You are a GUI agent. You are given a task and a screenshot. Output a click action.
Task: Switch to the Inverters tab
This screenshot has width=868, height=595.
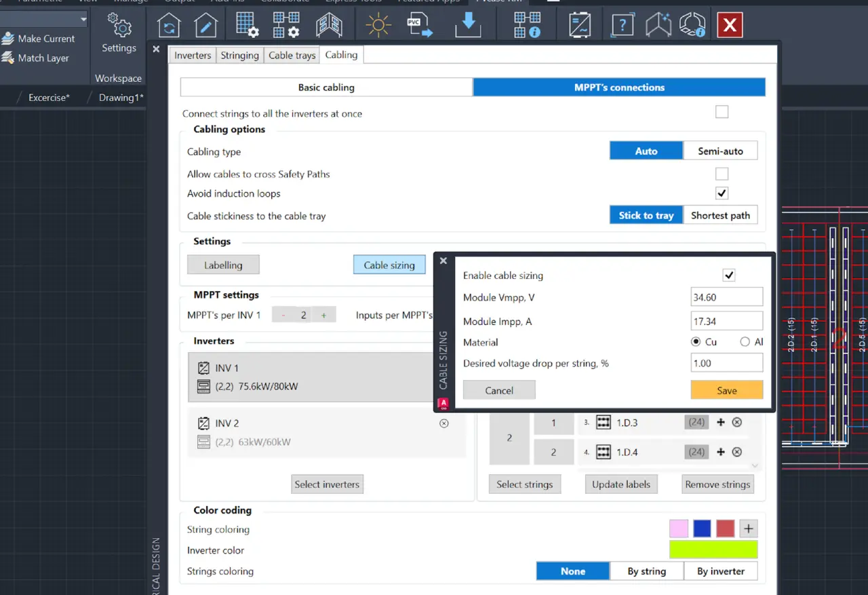(193, 55)
